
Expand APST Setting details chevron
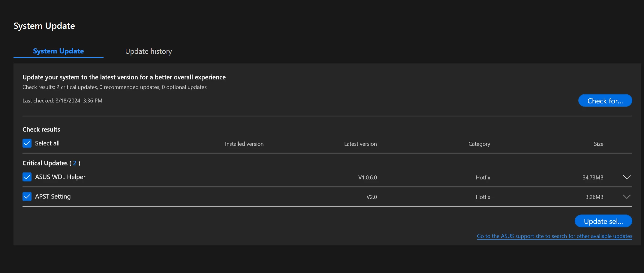pyautogui.click(x=627, y=197)
